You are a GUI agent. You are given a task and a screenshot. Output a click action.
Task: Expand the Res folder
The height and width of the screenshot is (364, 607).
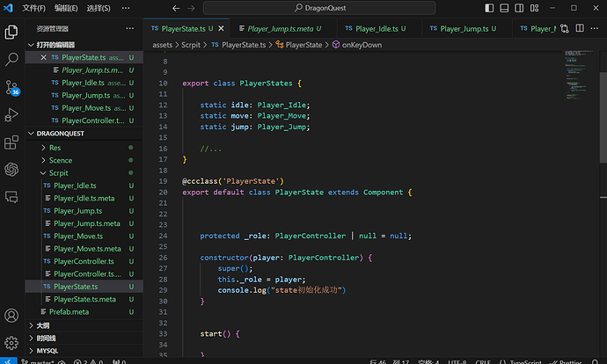[55, 148]
